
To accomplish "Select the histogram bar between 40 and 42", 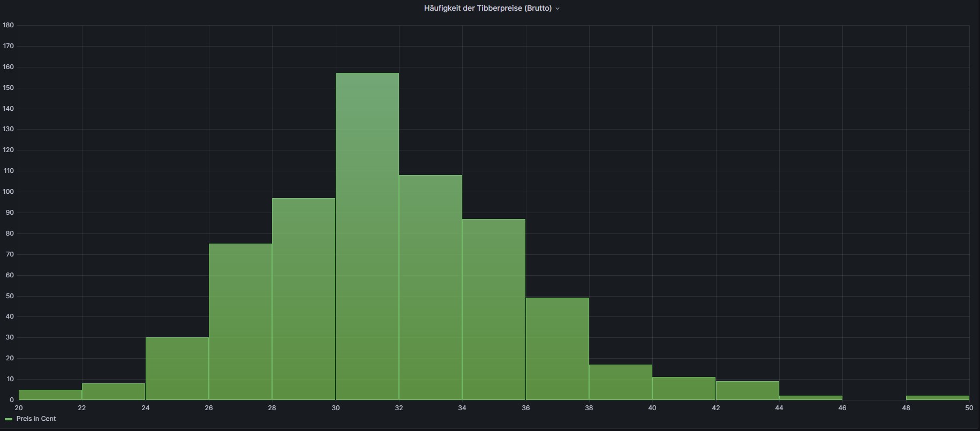I will click(x=684, y=388).
